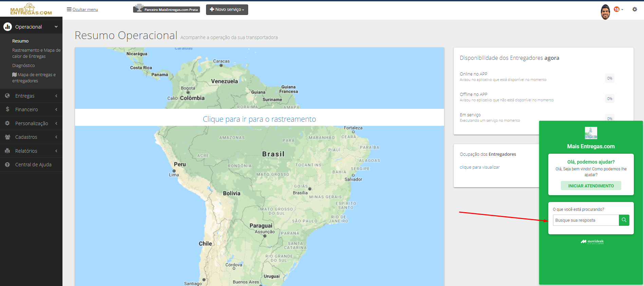Click the hamburger icon beside Ocultar menu
The width and height of the screenshot is (644, 286).
pyautogui.click(x=69, y=10)
